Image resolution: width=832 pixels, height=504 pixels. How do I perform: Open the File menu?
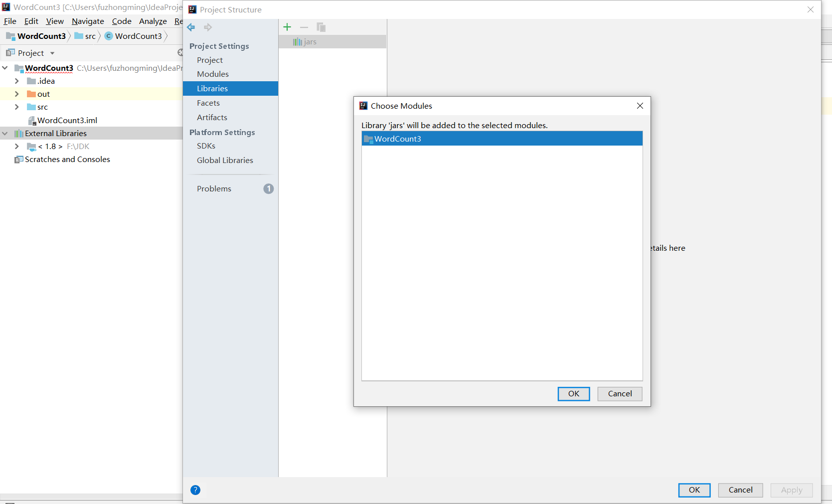(x=9, y=21)
